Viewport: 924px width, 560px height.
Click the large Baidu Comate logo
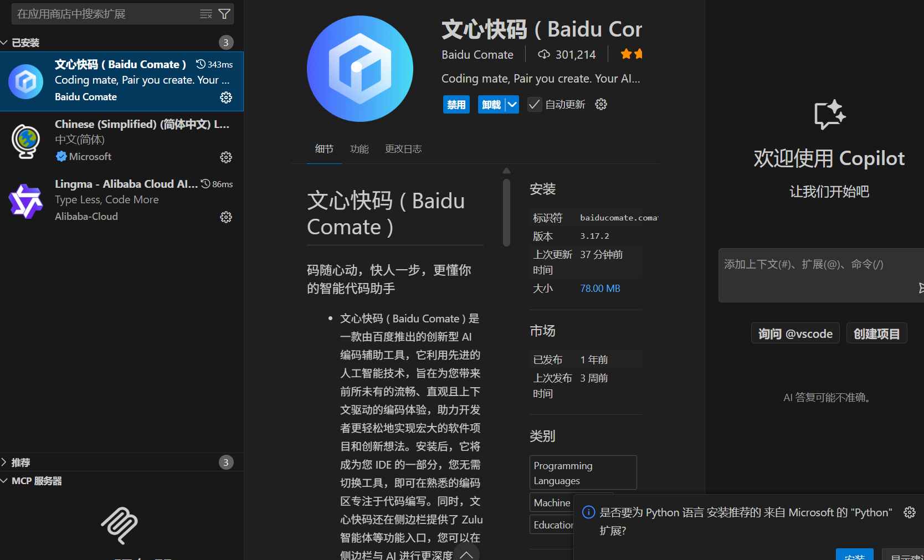click(x=360, y=69)
